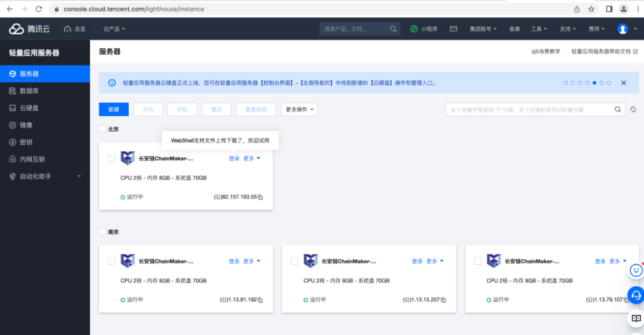Click ChainMaker logo on 1.13.15.207 card

pos(311,260)
